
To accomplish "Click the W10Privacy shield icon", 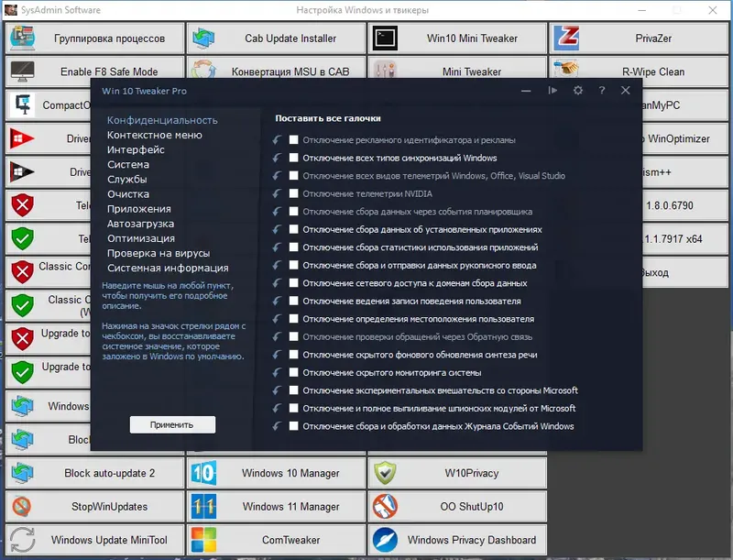I will point(383,473).
